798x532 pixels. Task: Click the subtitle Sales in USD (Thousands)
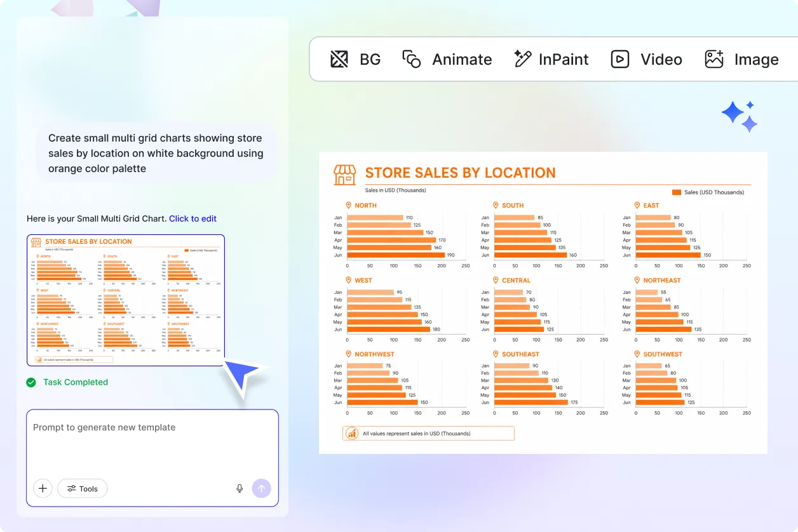point(395,190)
